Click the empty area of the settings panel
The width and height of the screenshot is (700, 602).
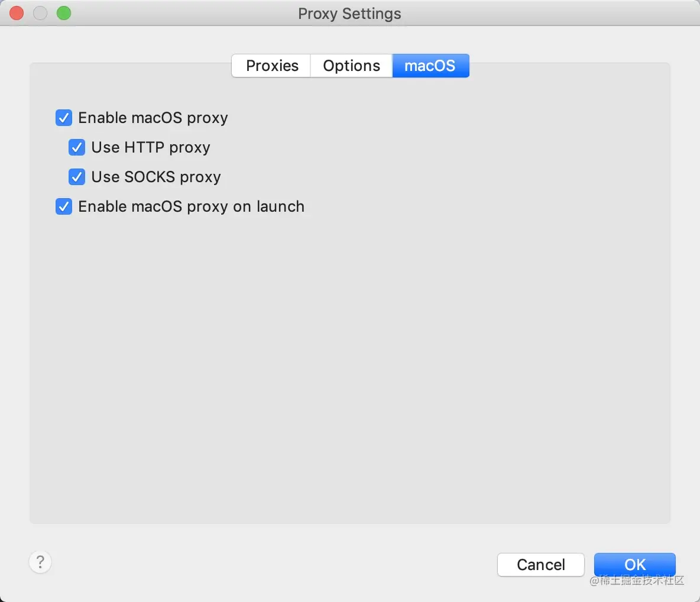point(349,367)
